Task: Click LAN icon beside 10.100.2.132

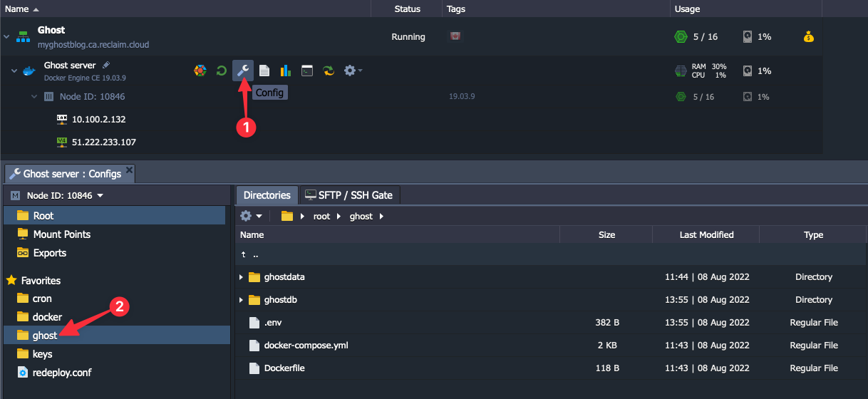Action: click(x=62, y=119)
